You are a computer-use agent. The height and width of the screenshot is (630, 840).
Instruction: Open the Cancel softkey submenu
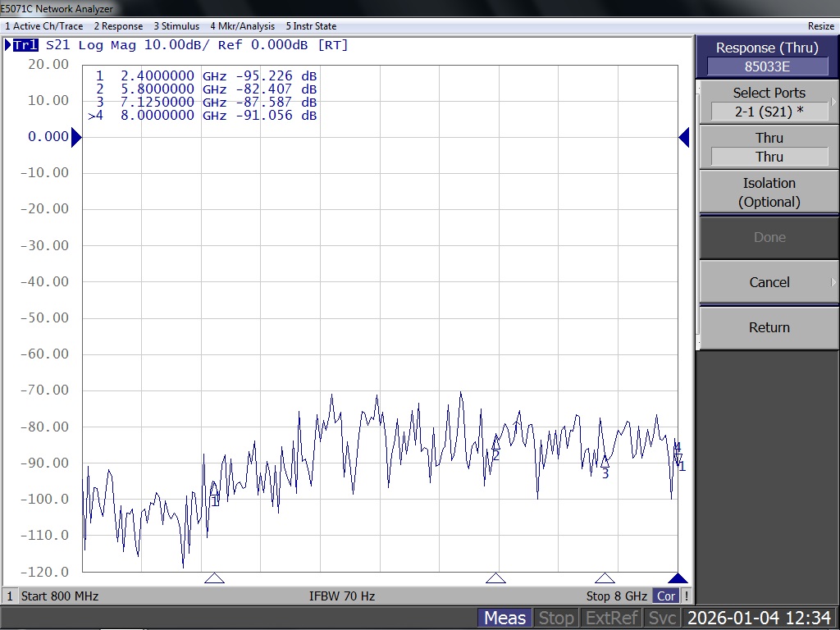click(769, 282)
